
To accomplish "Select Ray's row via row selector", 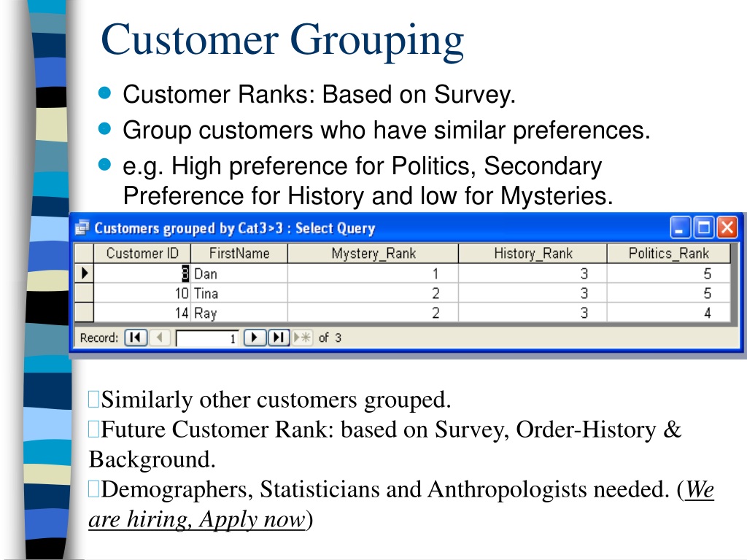I will pos(85,312).
